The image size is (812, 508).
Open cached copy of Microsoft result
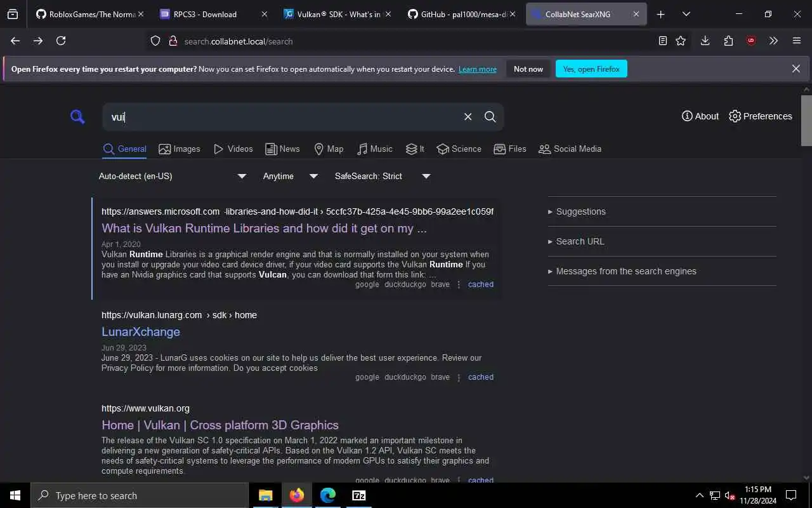pyautogui.click(x=480, y=284)
